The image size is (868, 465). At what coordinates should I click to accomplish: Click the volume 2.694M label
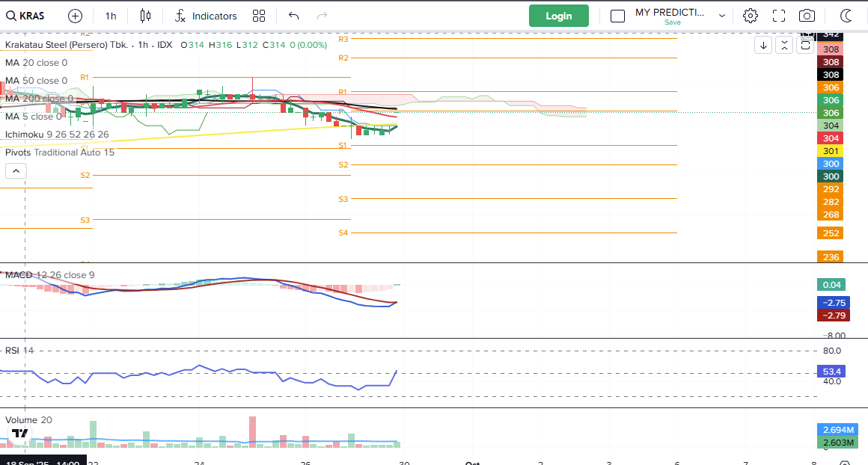click(x=837, y=430)
